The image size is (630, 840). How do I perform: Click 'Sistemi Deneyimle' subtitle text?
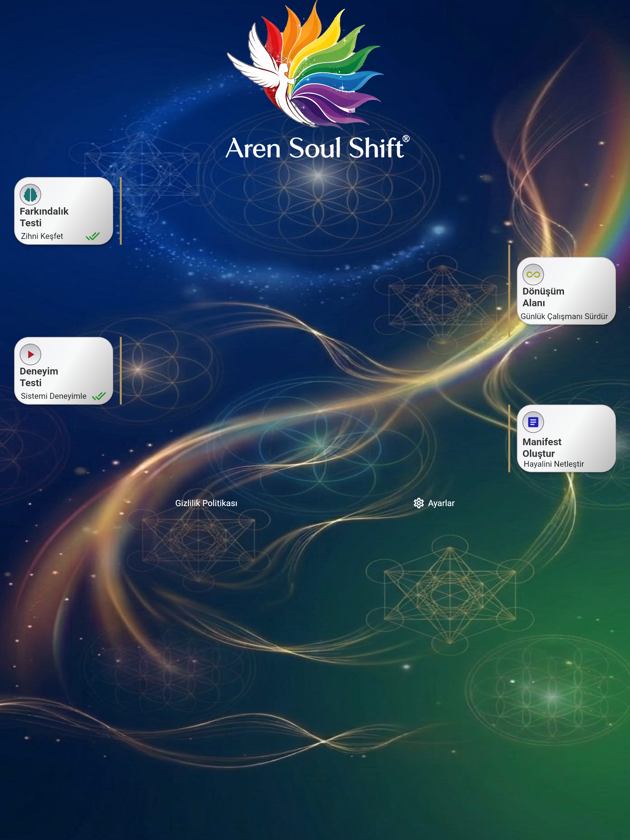point(54,396)
